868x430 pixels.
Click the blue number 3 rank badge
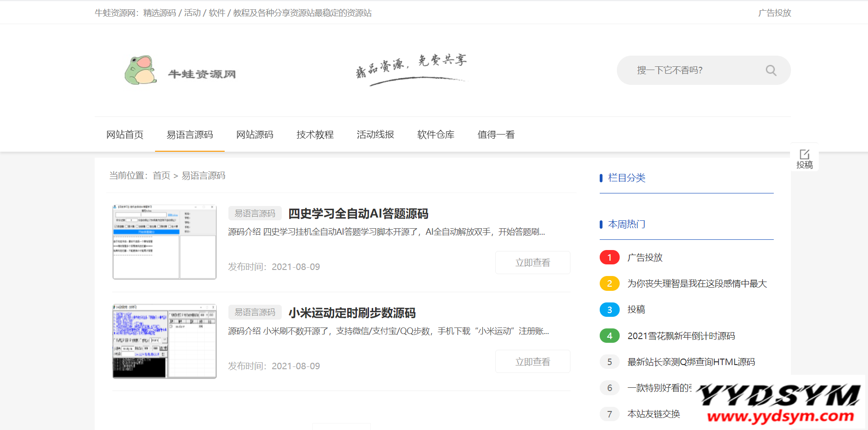pos(609,310)
